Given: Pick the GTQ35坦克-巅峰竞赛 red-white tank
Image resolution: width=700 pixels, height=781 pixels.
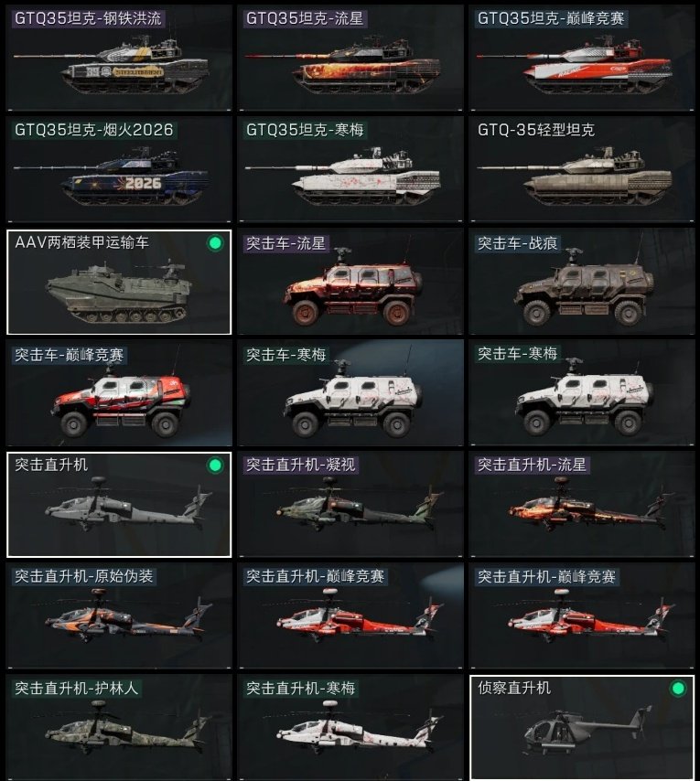Looking at the screenshot, I should [581, 58].
